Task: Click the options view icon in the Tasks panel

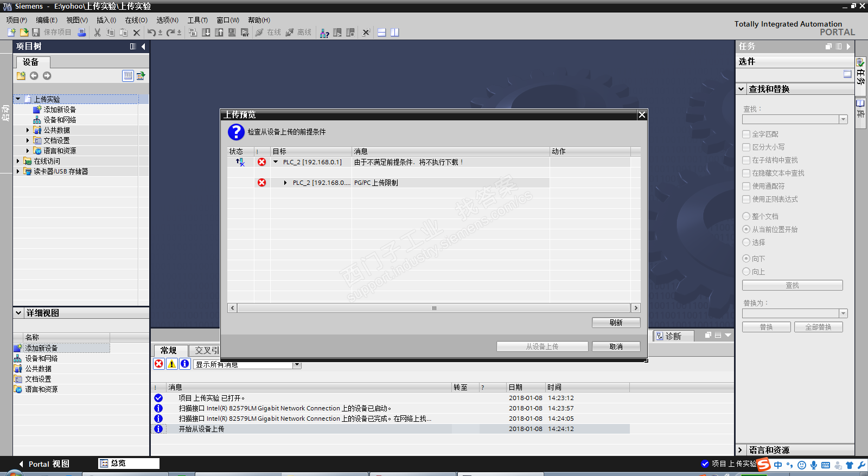Action: coord(847,74)
